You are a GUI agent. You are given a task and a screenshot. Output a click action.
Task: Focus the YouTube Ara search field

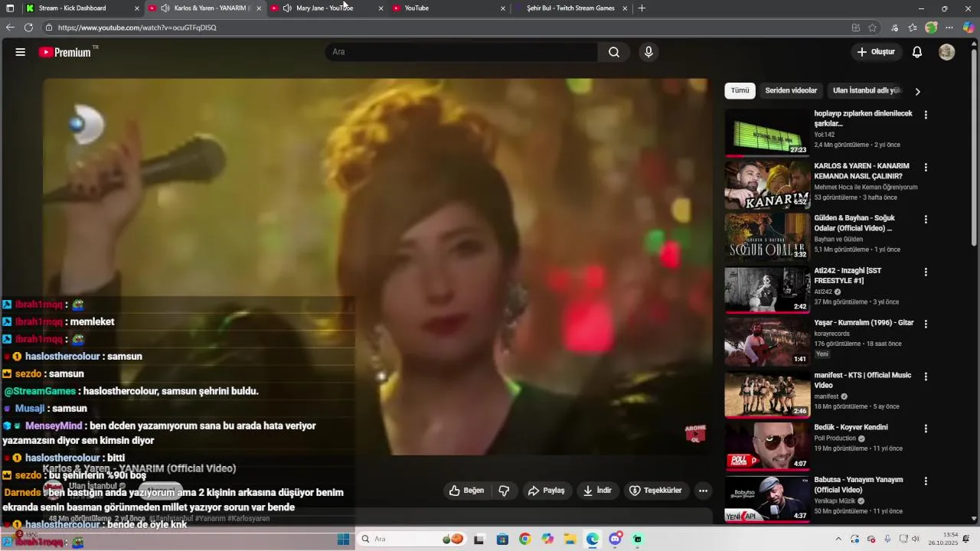pos(462,52)
